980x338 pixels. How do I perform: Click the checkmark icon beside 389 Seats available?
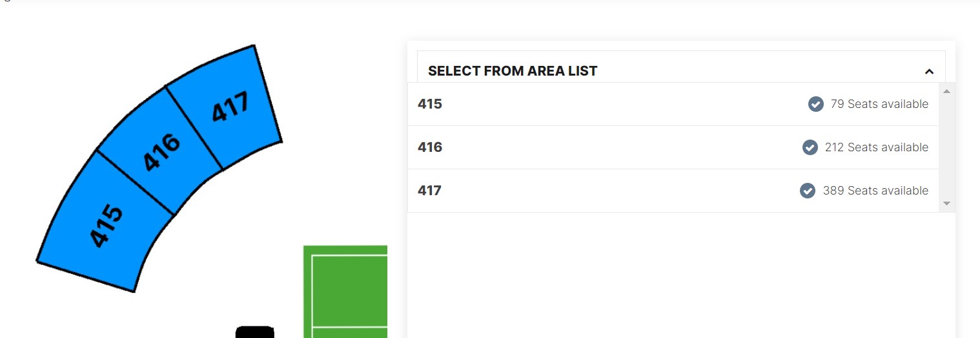click(808, 191)
